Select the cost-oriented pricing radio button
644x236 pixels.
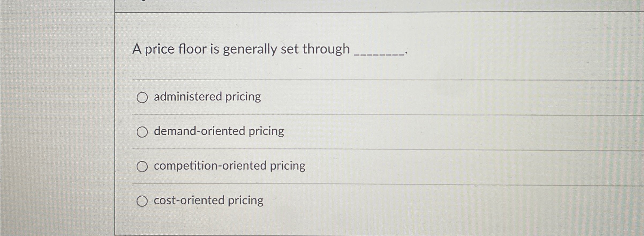tap(142, 201)
